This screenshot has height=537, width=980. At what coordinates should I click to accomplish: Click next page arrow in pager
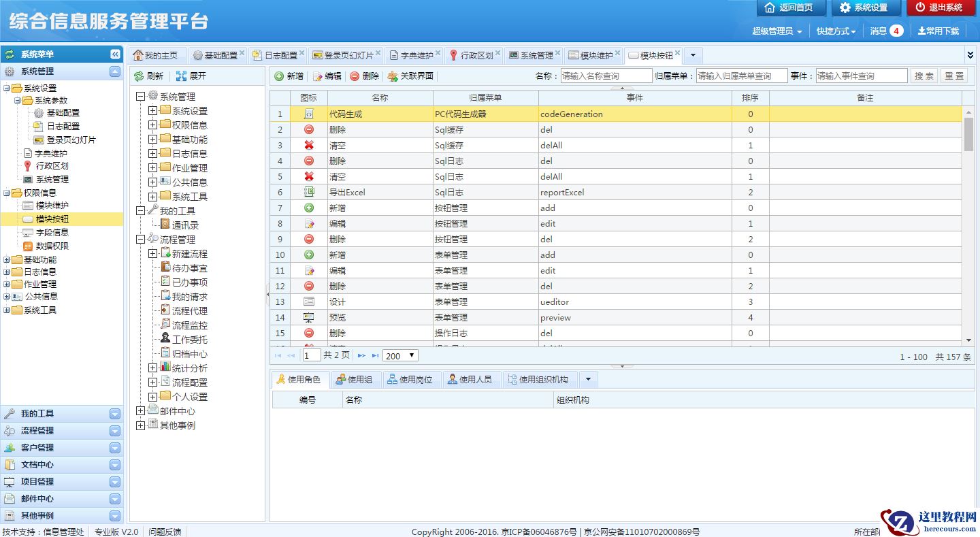(x=361, y=356)
